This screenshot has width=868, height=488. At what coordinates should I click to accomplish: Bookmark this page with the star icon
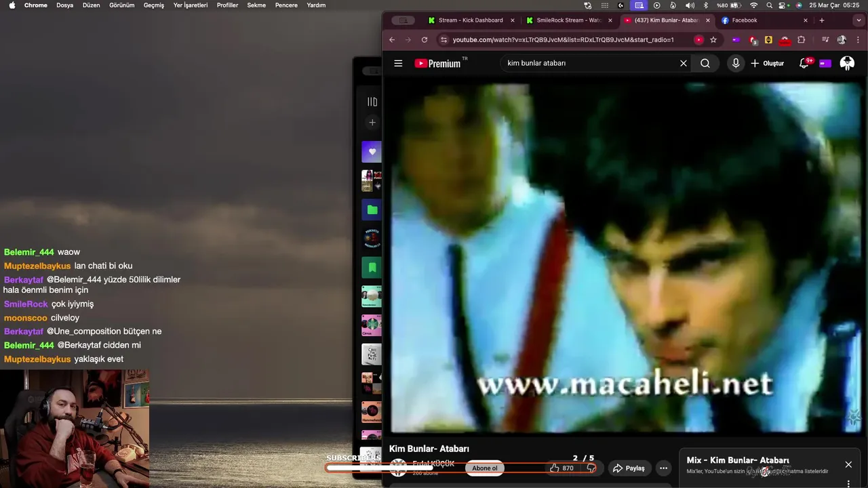[x=713, y=40]
